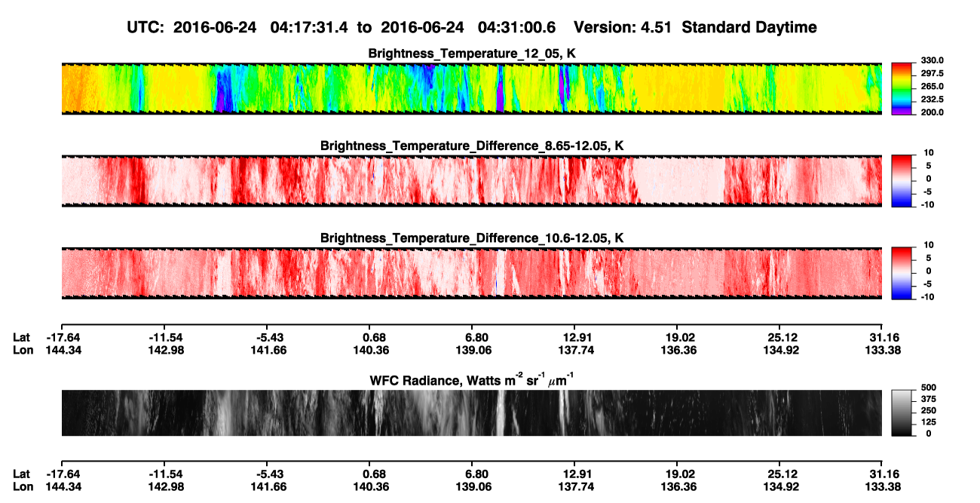Click the 232.5 color bar tick label
980x503 pixels.
(932, 100)
